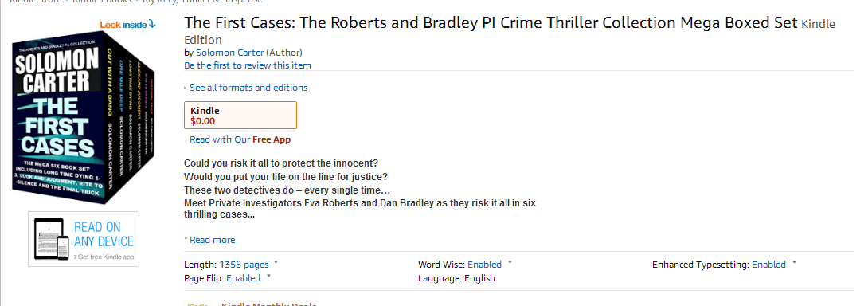Viewport: 868px width, 306px height.
Task: Click Be the first to review this item
Action: coord(248,65)
